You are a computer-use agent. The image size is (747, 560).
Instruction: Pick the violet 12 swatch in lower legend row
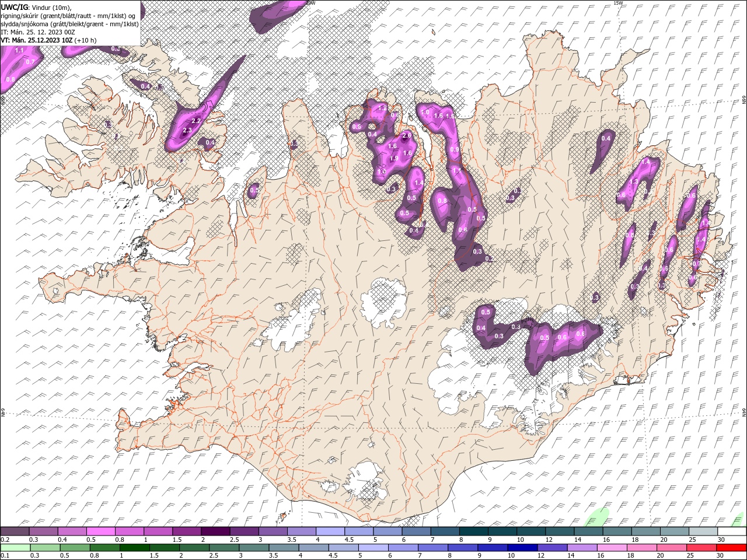click(x=552, y=548)
